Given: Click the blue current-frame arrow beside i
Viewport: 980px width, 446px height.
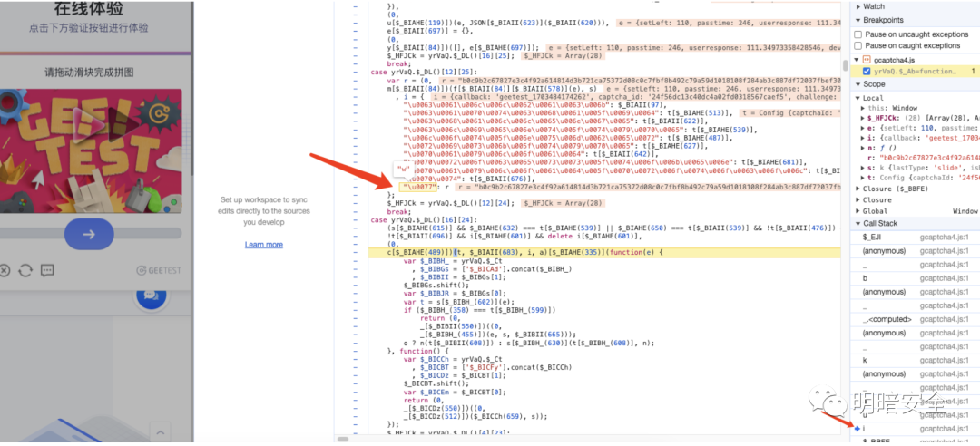Looking at the screenshot, I should click(857, 428).
